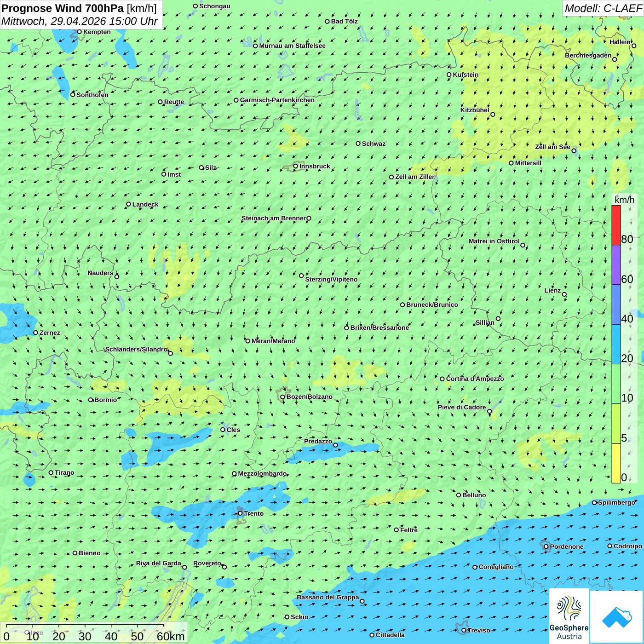Select the Belluno location marker
This screenshot has width=644, height=644.
tap(458, 495)
